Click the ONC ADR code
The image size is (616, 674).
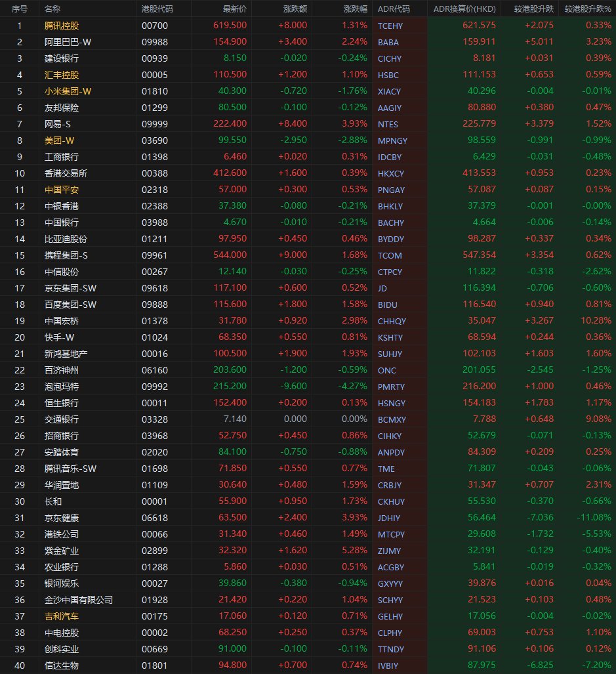386,371
